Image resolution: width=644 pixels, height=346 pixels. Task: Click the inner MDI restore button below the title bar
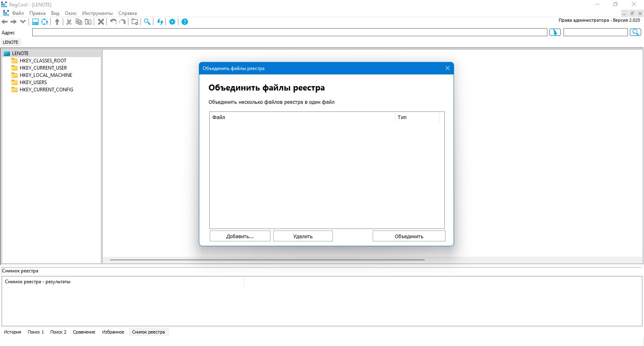(632, 13)
